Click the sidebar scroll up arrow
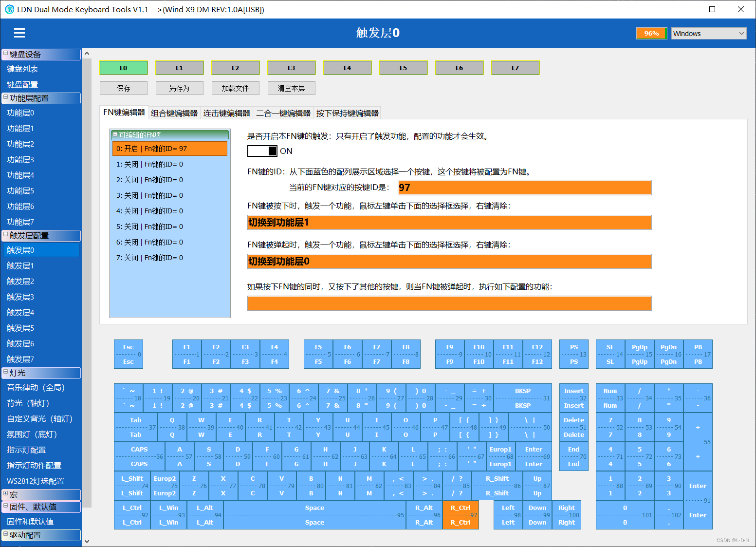The width and height of the screenshot is (756, 547). pos(87,54)
